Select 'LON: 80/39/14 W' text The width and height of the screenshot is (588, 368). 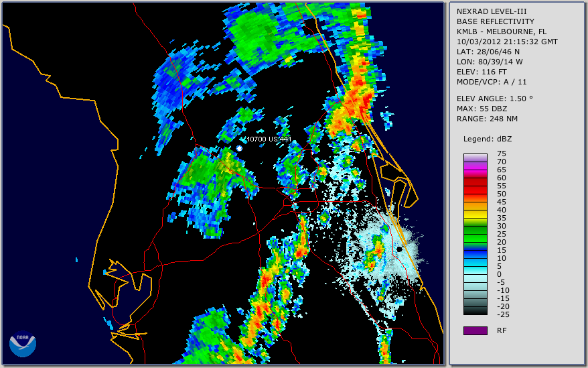coord(490,62)
